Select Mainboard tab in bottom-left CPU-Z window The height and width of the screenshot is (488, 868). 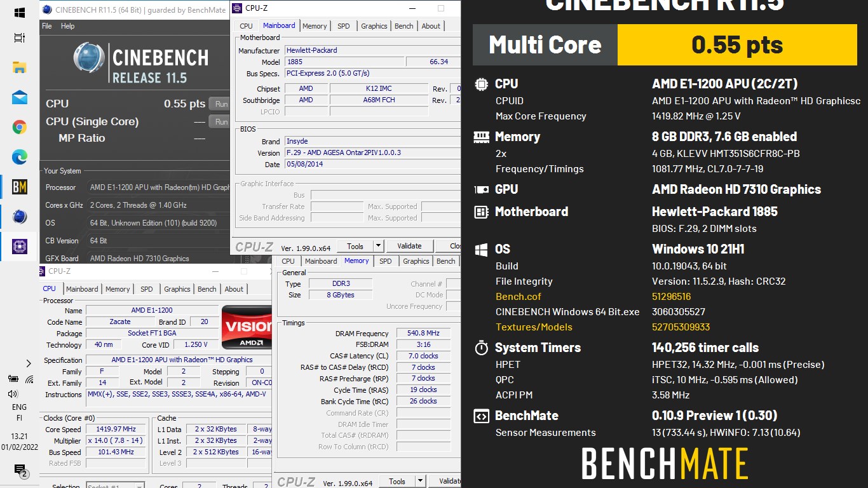(83, 289)
